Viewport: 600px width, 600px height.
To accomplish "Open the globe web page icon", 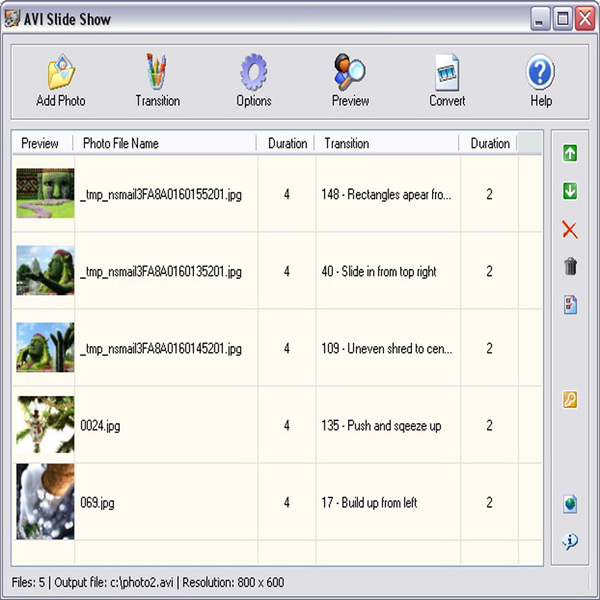I will click(x=570, y=504).
